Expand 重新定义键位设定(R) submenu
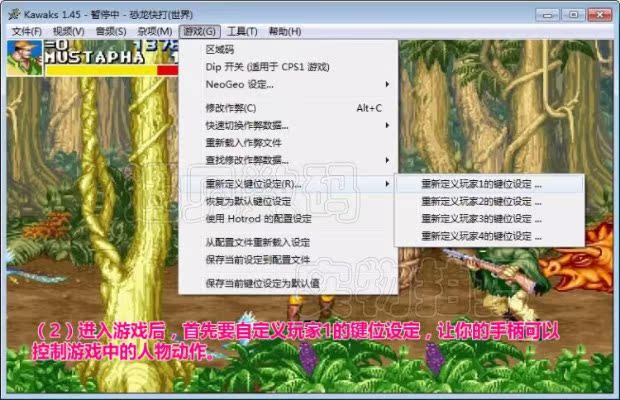 tap(288, 184)
